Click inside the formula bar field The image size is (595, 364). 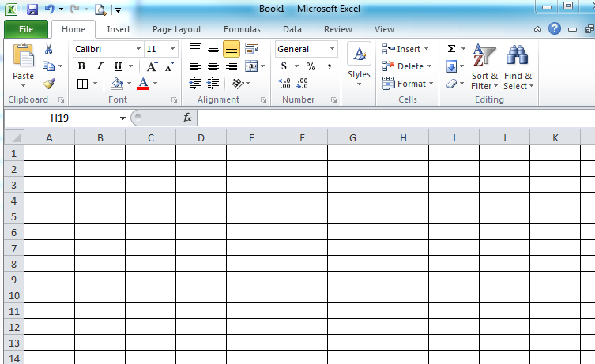pos(395,118)
